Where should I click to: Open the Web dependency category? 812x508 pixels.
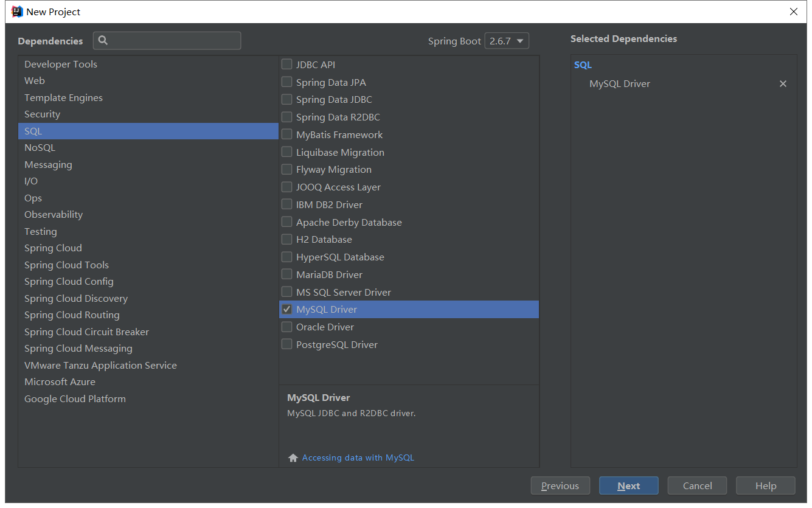[x=148, y=80]
